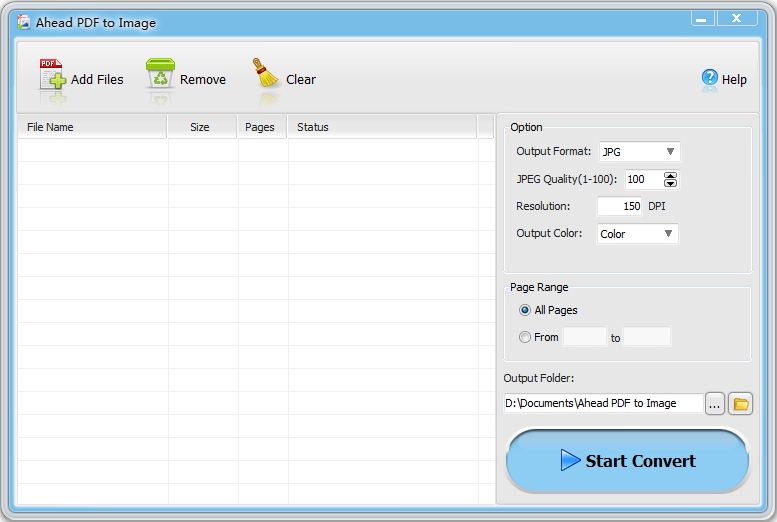Open Help via the question mark icon
The height and width of the screenshot is (522, 777).
point(710,78)
